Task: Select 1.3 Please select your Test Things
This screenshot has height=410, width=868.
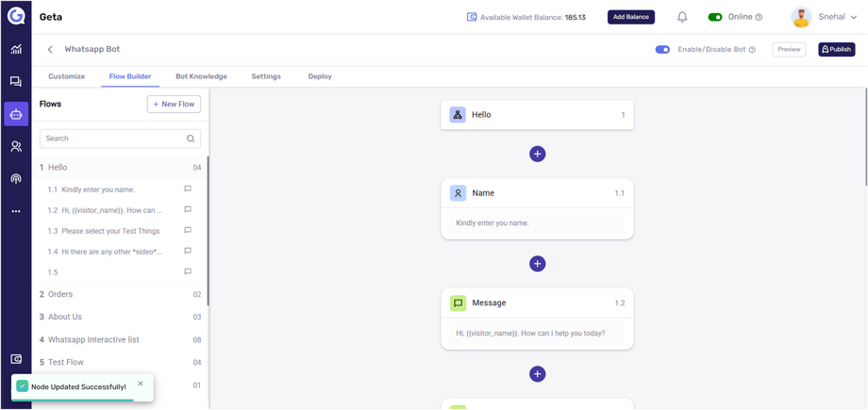Action: 120,231
